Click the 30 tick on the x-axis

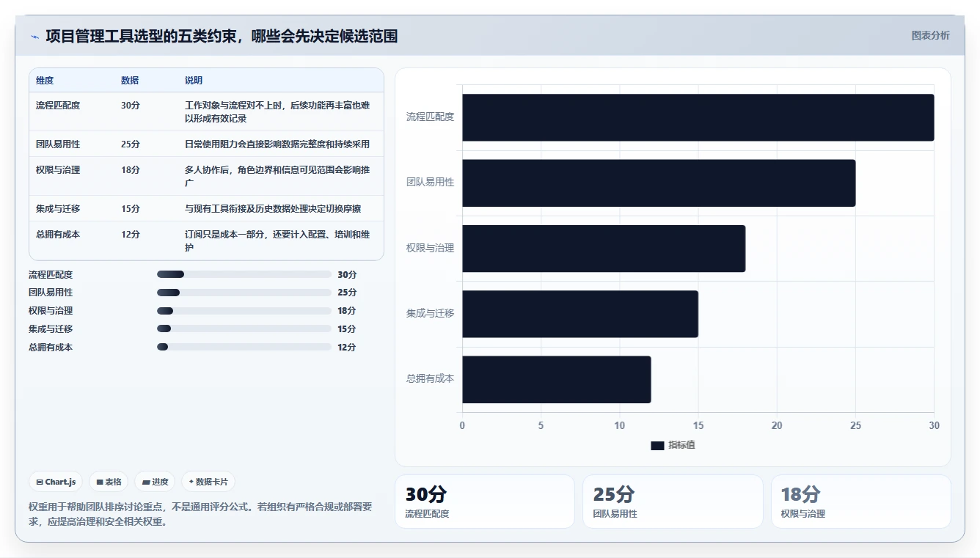(934, 425)
